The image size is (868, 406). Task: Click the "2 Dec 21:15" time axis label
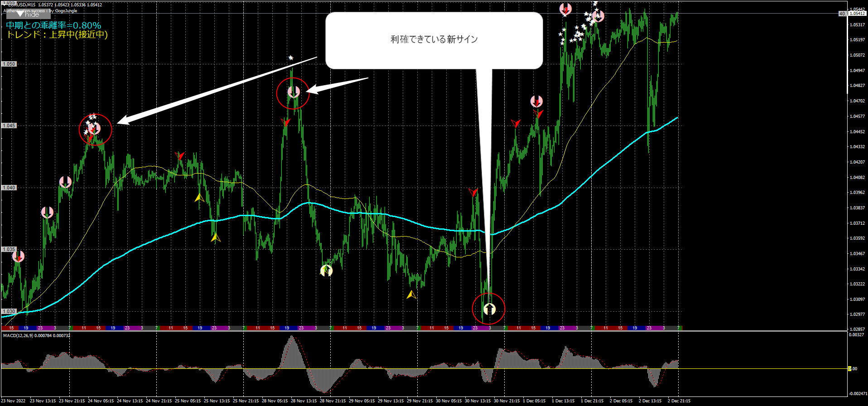pos(679,401)
